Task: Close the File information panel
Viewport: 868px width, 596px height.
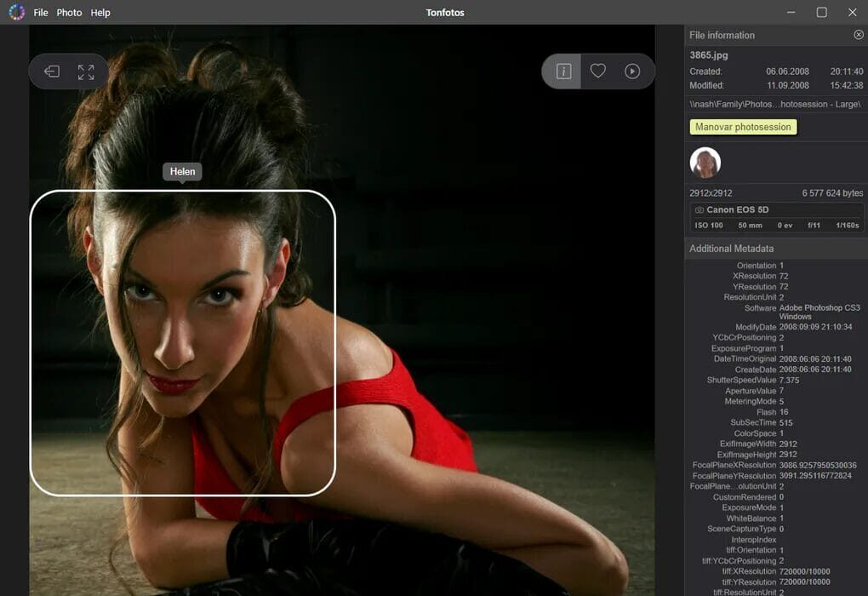Action: (x=859, y=35)
